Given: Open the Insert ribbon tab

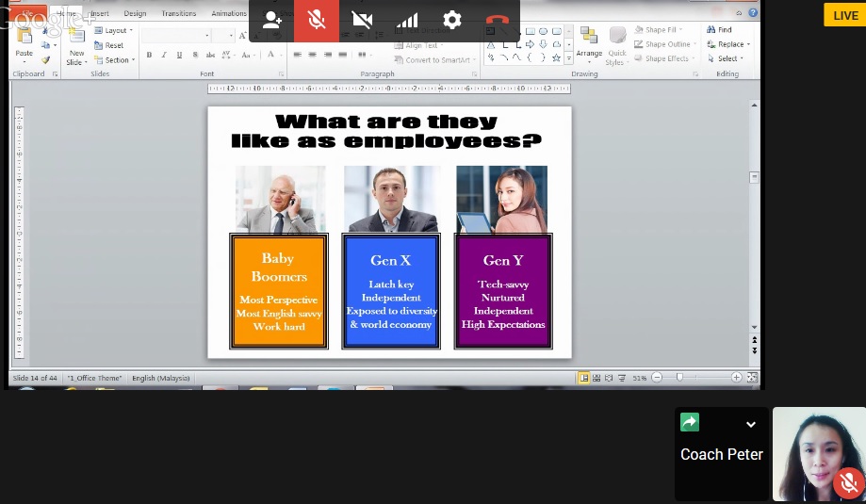Looking at the screenshot, I should (99, 13).
